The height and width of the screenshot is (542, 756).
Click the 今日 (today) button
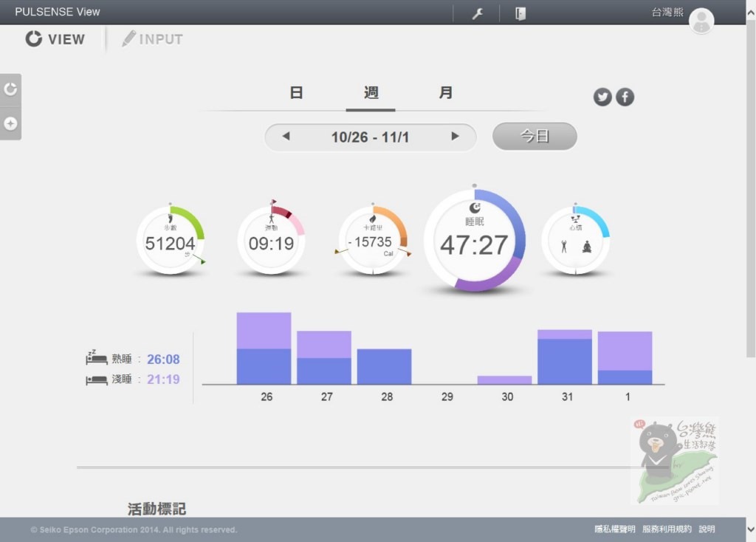click(535, 136)
